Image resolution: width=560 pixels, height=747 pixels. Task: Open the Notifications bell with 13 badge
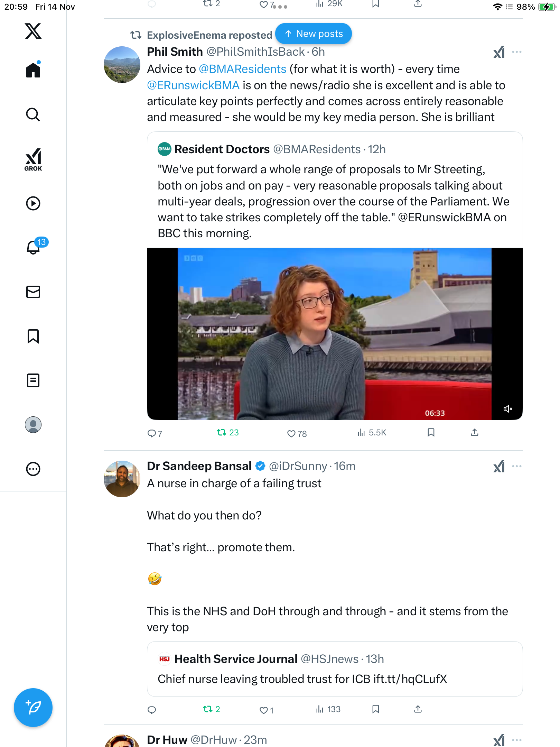[x=33, y=248]
